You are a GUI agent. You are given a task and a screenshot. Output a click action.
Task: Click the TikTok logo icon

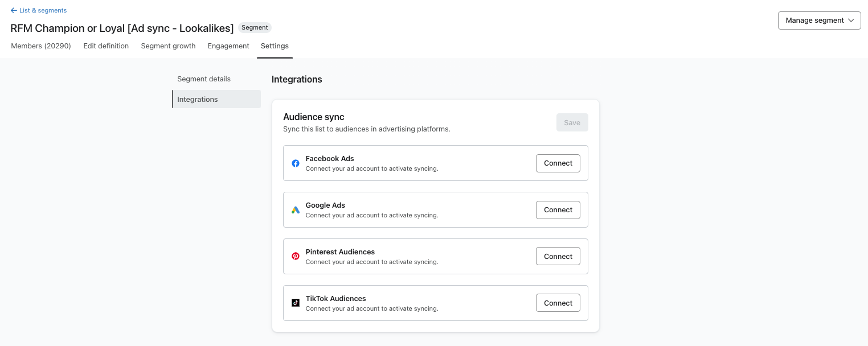tap(296, 303)
